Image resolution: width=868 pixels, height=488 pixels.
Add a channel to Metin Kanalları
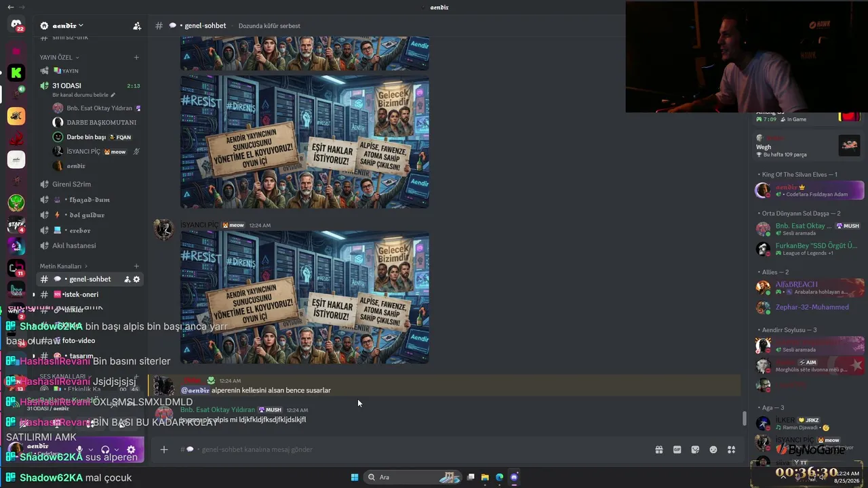(136, 266)
